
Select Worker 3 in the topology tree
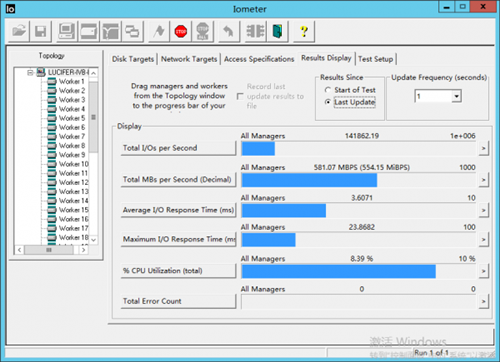click(72, 100)
